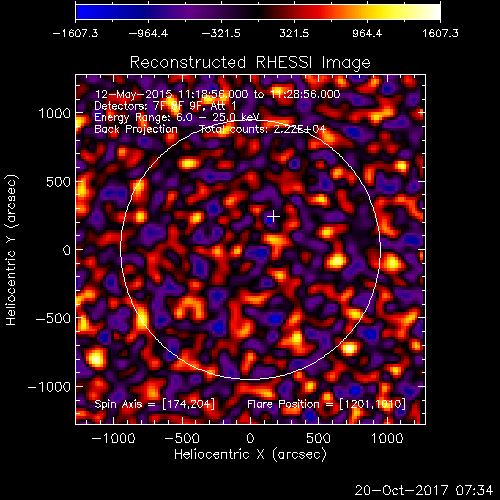Click the "Heliocentric Y (arcsec)" axis title

click(11, 250)
